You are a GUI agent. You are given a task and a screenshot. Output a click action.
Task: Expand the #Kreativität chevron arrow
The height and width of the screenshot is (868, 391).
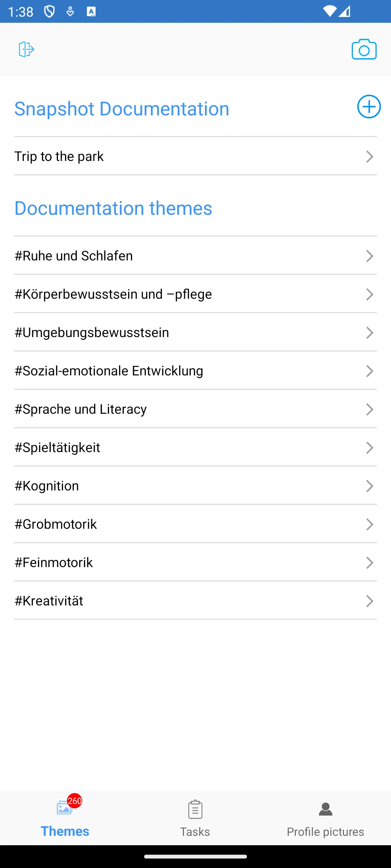tap(369, 601)
